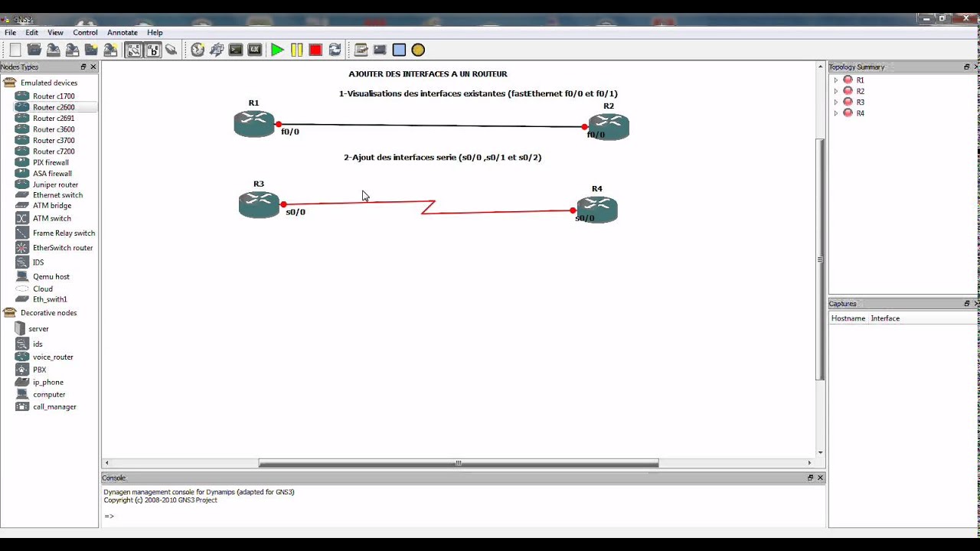This screenshot has height=551, width=980.
Task: Select Juniper router node type
Action: click(x=55, y=184)
